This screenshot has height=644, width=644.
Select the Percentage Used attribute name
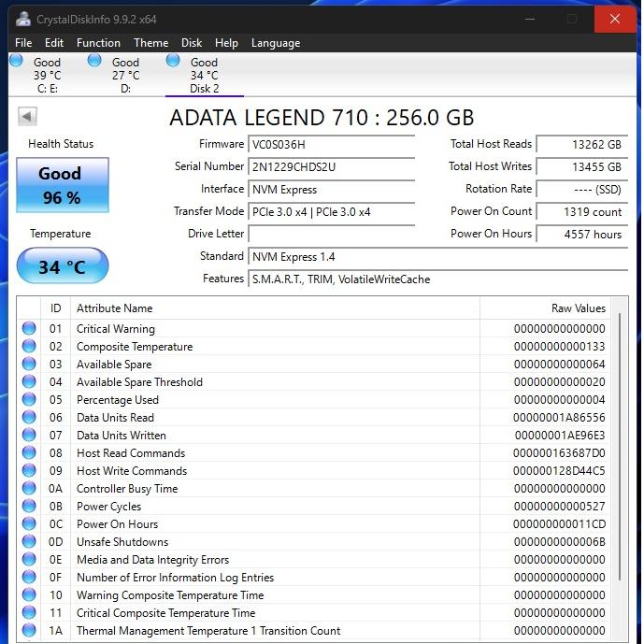pos(118,400)
